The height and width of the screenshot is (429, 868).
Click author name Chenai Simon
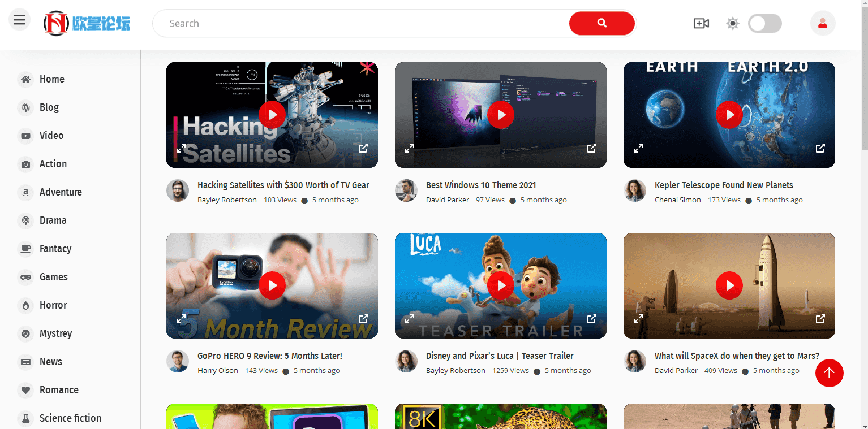(677, 200)
